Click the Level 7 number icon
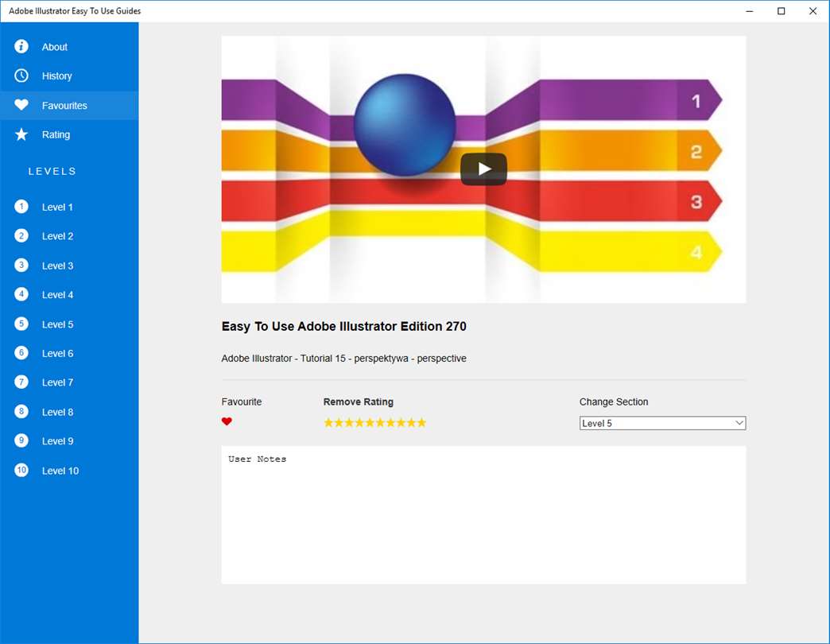This screenshot has height=644, width=830. (x=21, y=382)
